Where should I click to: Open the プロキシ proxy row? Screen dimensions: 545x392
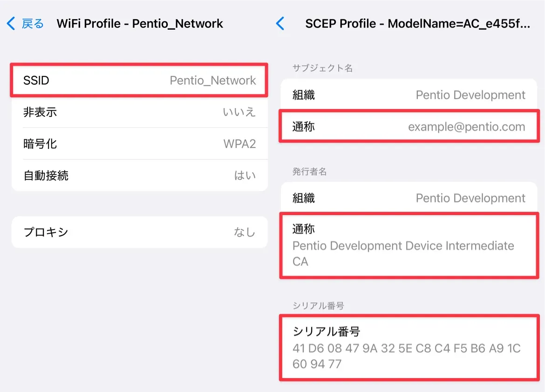139,232
